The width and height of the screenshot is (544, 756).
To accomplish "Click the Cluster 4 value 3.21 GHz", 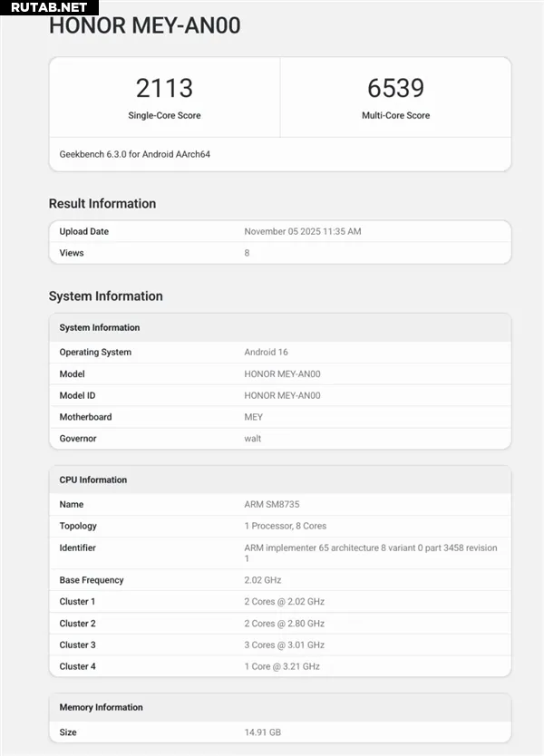I will click(x=282, y=666).
